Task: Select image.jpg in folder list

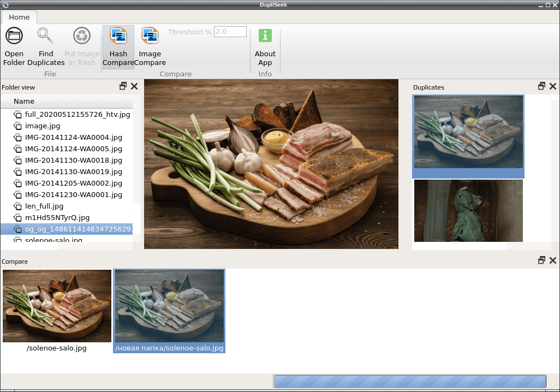Action: (43, 126)
